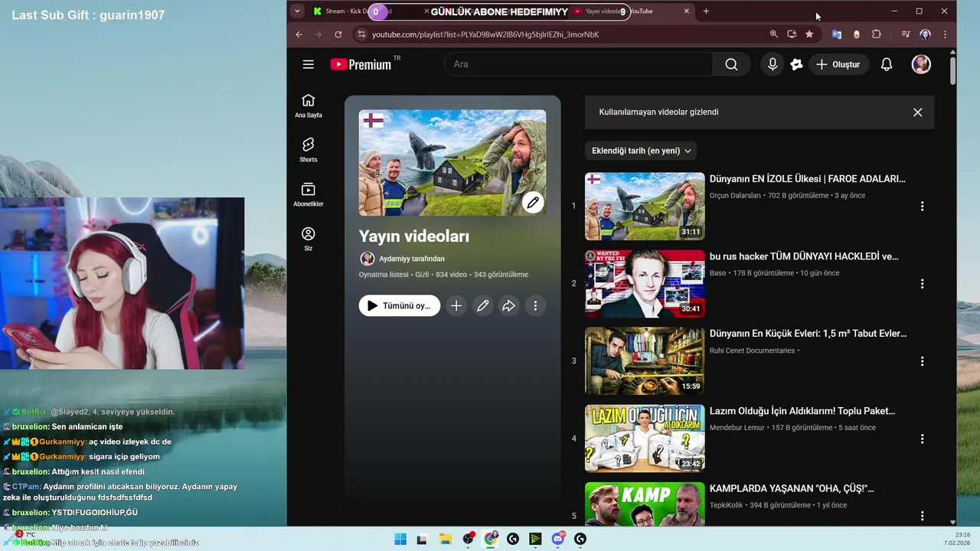
Task: Close the Yayın videoları YouTube tab
Action: 686,11
